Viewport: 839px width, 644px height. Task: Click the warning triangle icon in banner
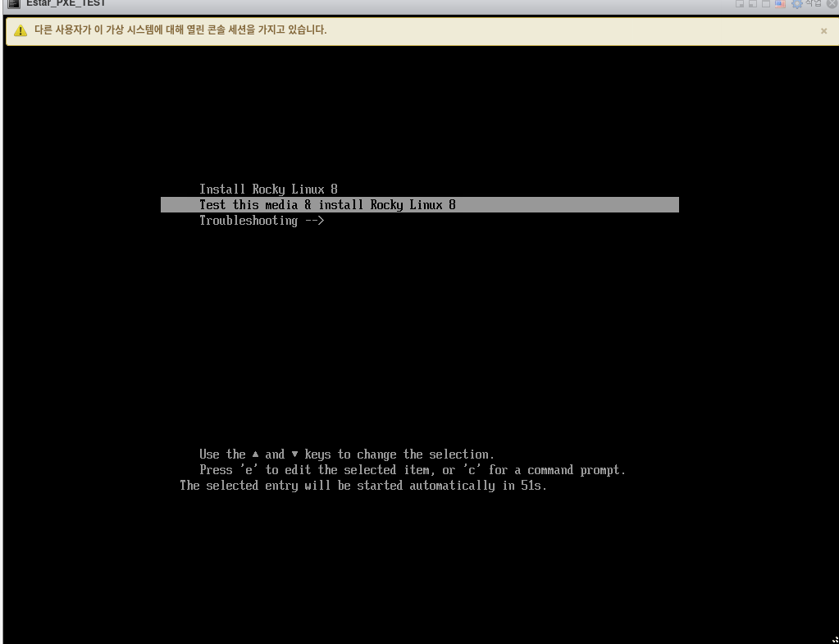coord(21,30)
